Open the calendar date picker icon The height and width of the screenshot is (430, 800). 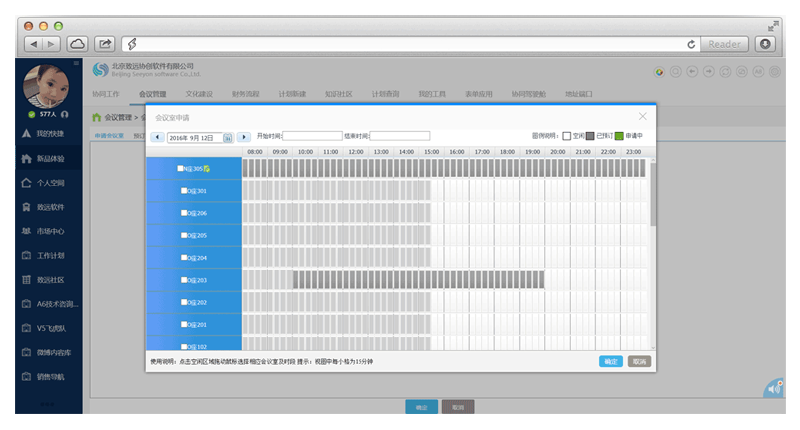point(228,137)
